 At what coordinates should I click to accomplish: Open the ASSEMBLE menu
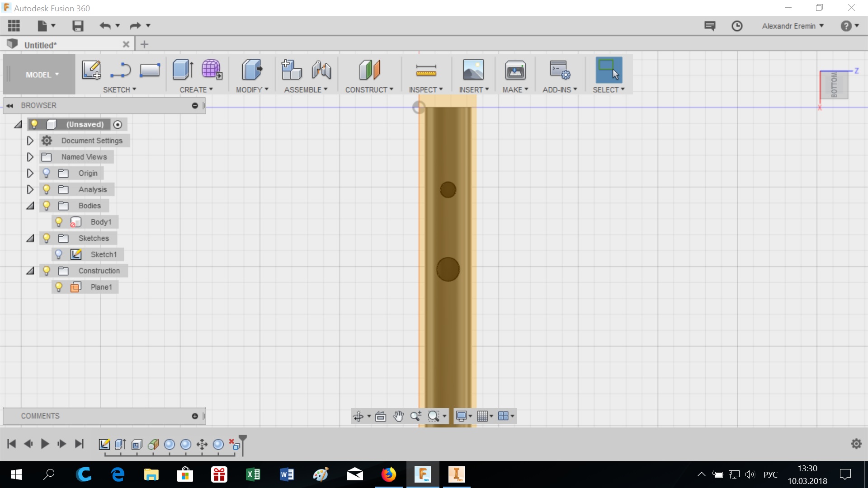coord(306,89)
